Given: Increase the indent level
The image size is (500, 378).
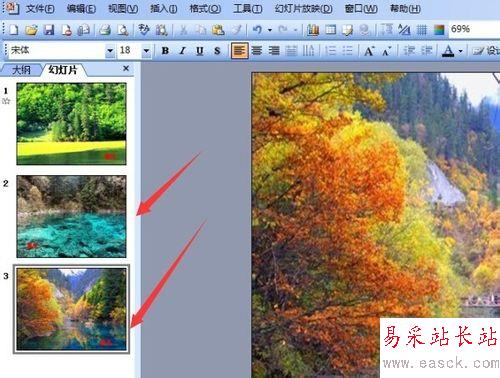Looking at the screenshot, I should [426, 51].
